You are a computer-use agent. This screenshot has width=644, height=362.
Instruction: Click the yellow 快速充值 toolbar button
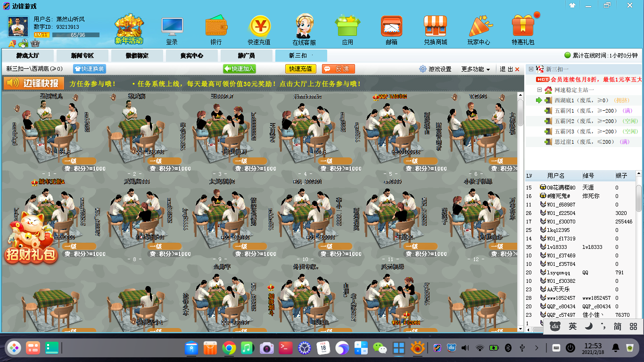coord(301,69)
